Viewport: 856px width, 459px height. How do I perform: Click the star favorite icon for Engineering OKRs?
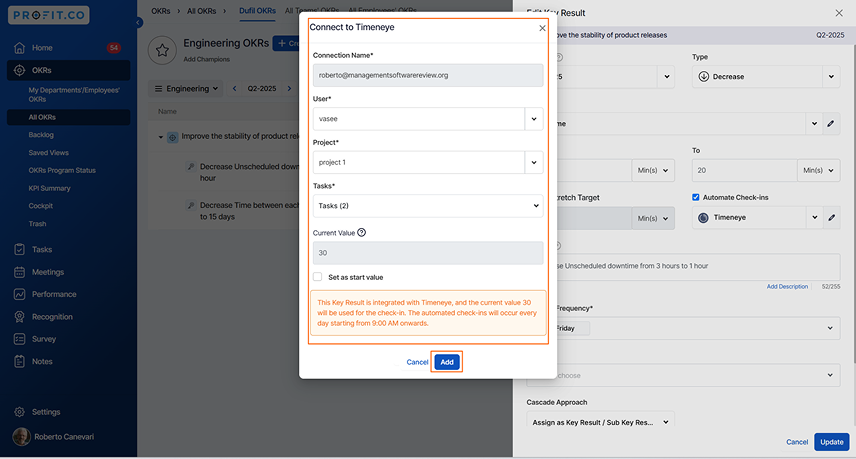tap(162, 51)
